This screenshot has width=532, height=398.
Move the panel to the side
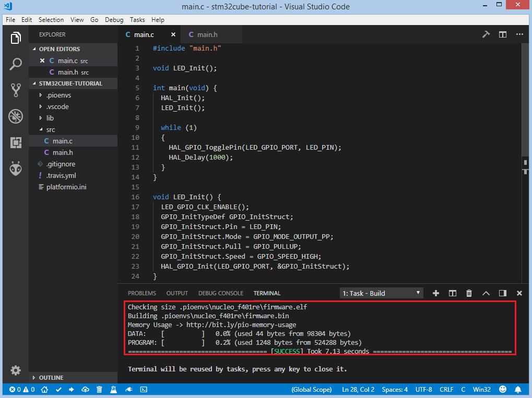pyautogui.click(x=502, y=293)
